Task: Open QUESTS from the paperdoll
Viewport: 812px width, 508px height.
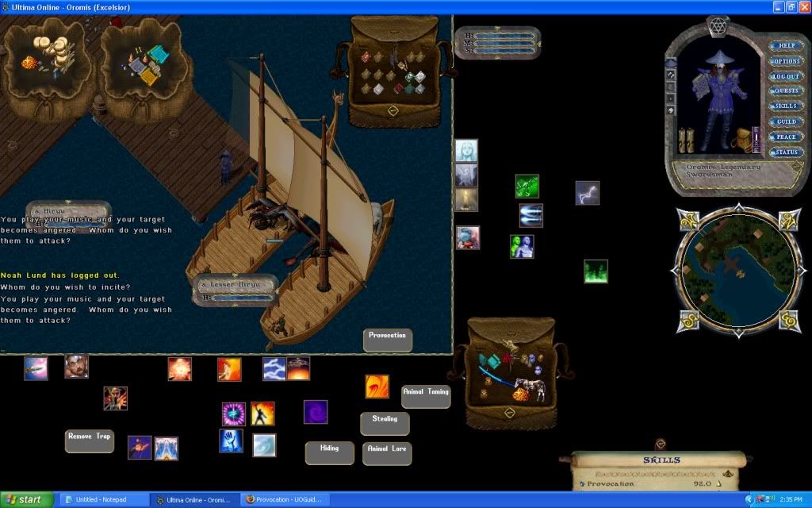Action: click(x=786, y=90)
